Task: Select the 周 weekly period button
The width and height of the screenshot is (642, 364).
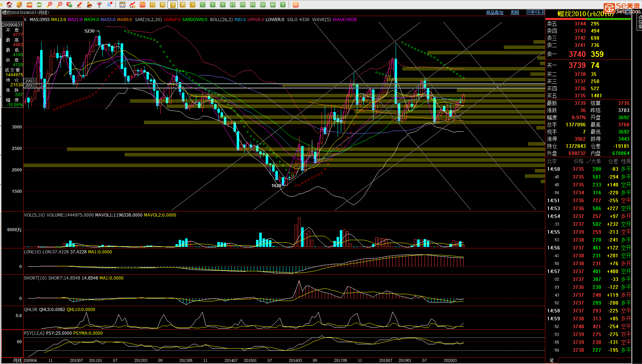Action: point(163,5)
